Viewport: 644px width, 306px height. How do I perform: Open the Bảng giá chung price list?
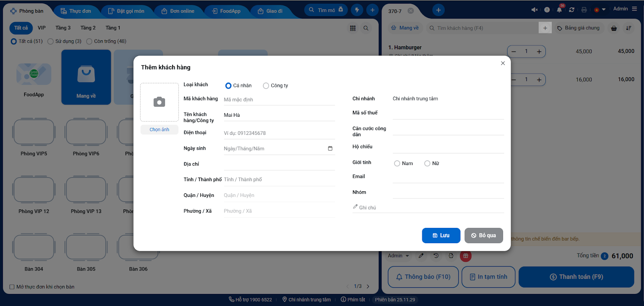point(578,28)
